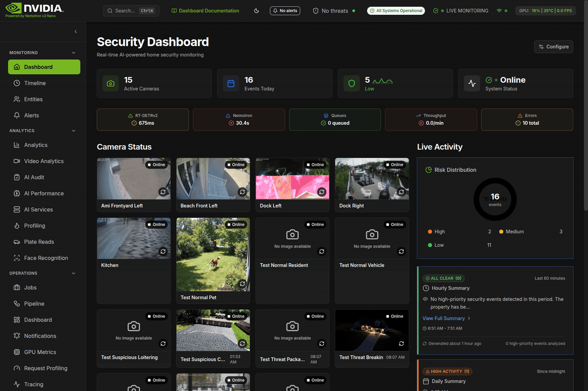Open the Errors 10 total card

527,120
